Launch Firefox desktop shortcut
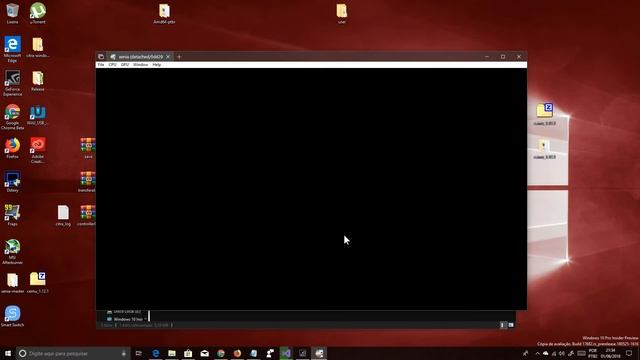This screenshot has width=640, height=360. pyautogui.click(x=12, y=148)
